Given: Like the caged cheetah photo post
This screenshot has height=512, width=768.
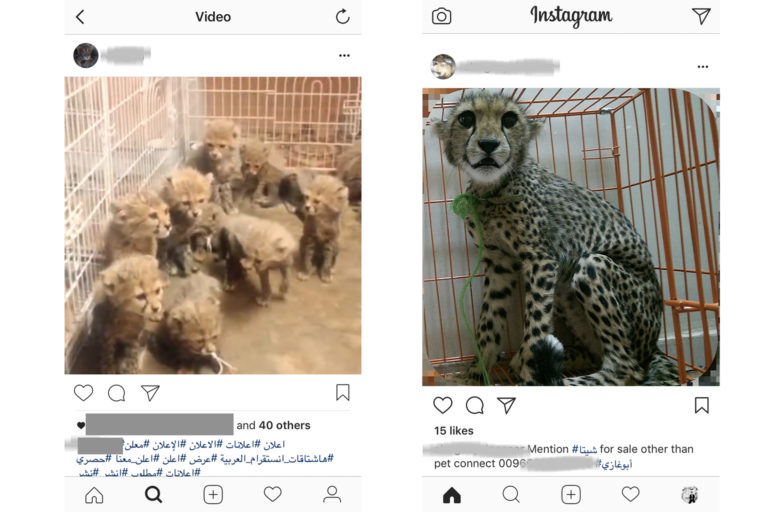Looking at the screenshot, I should (443, 405).
